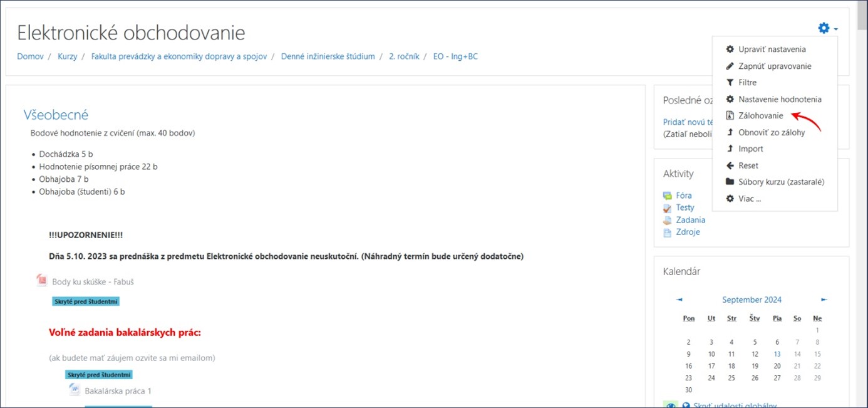Open the Body ku skúške PDF icon
Viewport: 868px width, 408px height.
click(x=42, y=281)
